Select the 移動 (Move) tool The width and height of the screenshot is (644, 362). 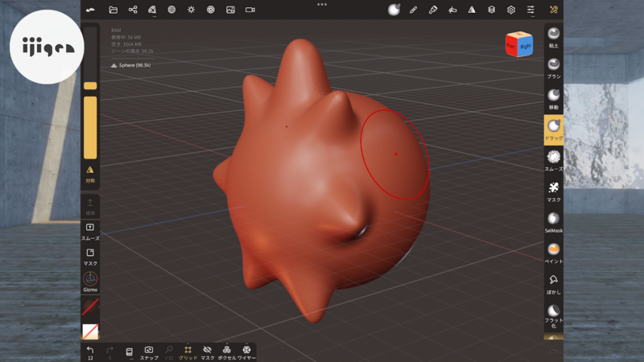coord(554,99)
